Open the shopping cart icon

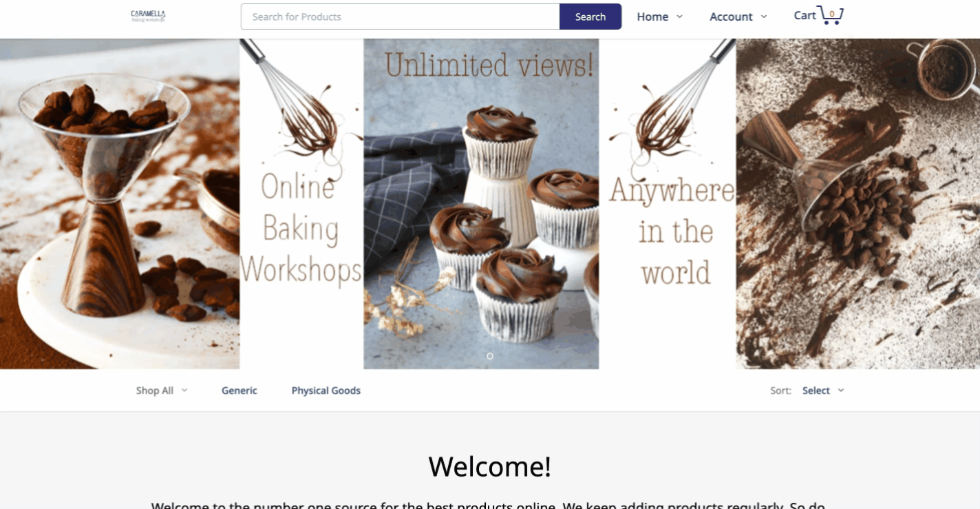click(x=831, y=15)
